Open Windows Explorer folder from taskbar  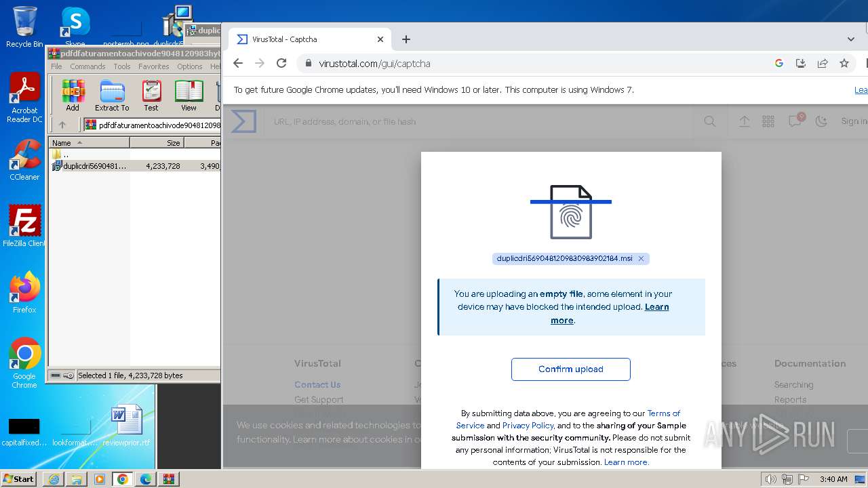coord(77,479)
